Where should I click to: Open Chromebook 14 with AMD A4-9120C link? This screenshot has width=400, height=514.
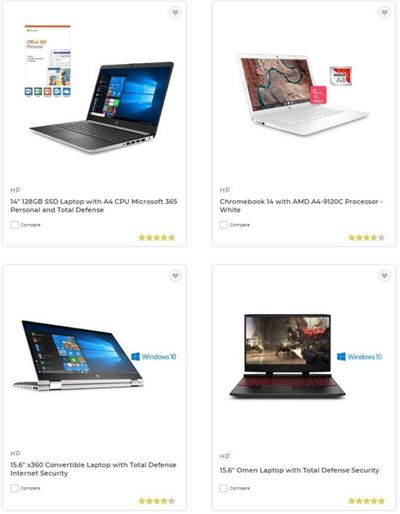[x=301, y=206]
